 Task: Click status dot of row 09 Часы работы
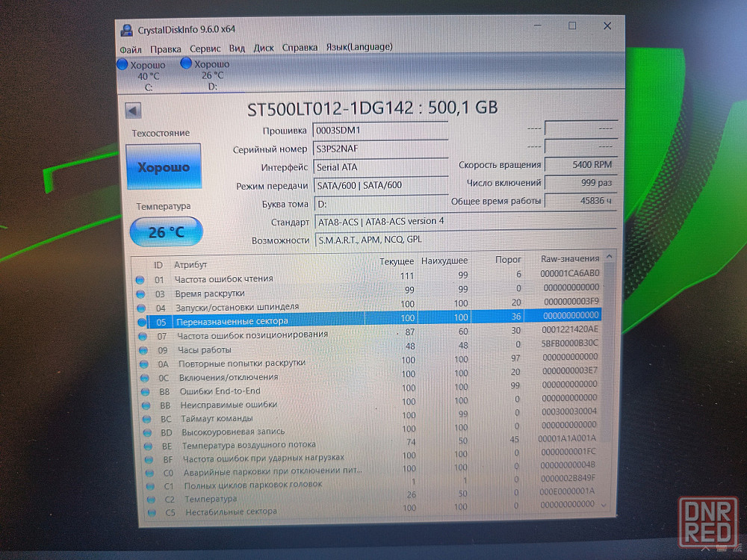click(x=143, y=350)
